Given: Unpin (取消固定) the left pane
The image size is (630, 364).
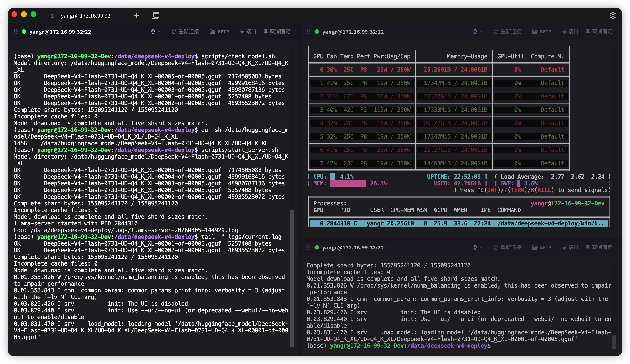Looking at the screenshot, I should 277,32.
